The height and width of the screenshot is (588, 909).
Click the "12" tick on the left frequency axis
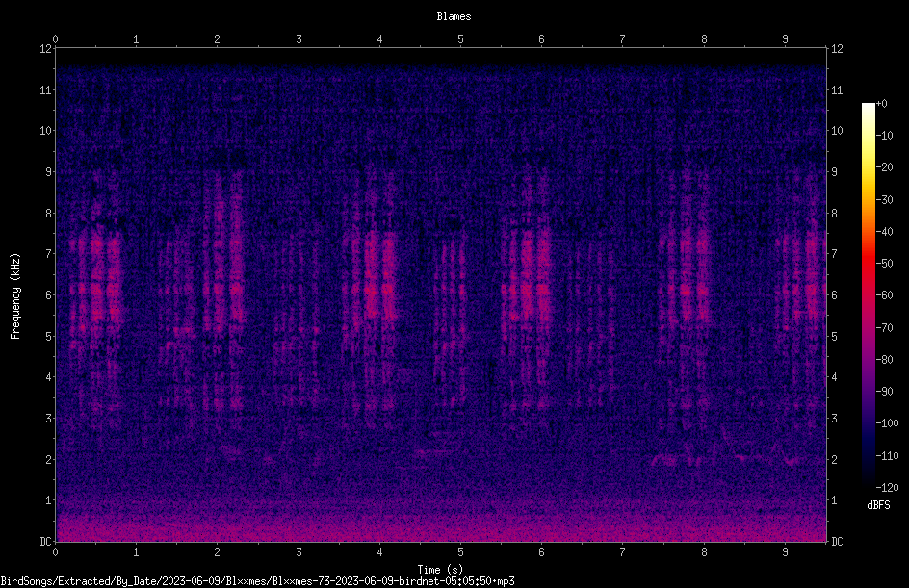(x=45, y=49)
